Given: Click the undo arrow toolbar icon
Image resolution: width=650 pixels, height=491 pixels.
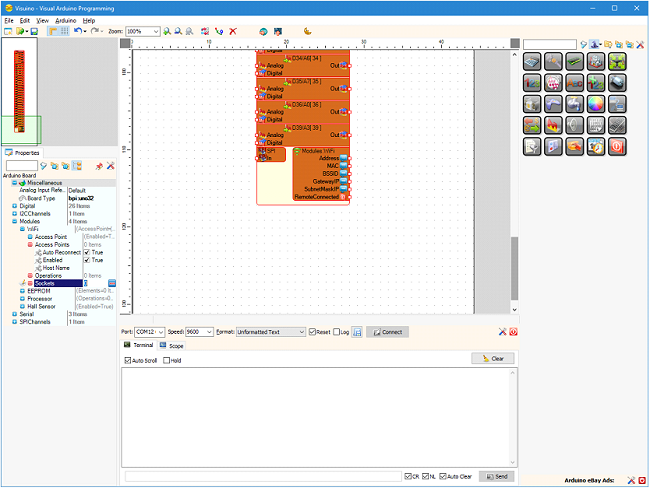Looking at the screenshot, I should (x=78, y=32).
